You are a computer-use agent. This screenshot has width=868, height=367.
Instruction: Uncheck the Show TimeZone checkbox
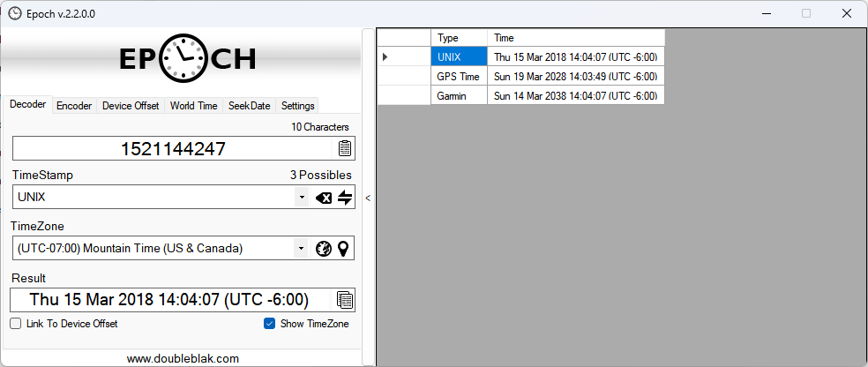[270, 324]
